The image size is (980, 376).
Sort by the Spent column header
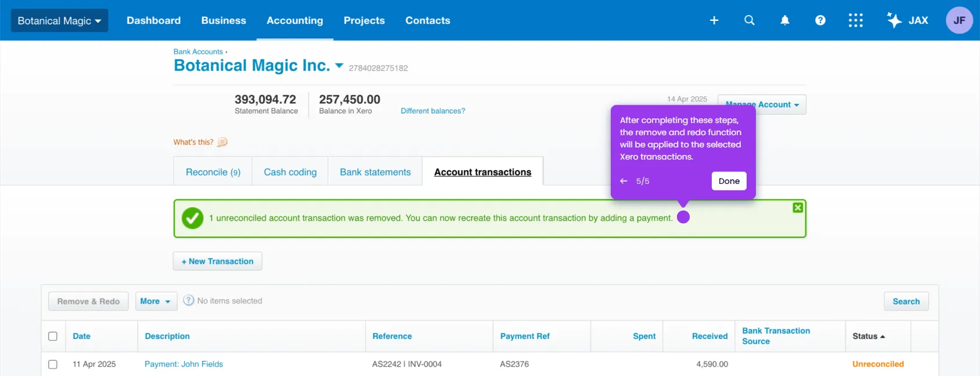pos(644,336)
